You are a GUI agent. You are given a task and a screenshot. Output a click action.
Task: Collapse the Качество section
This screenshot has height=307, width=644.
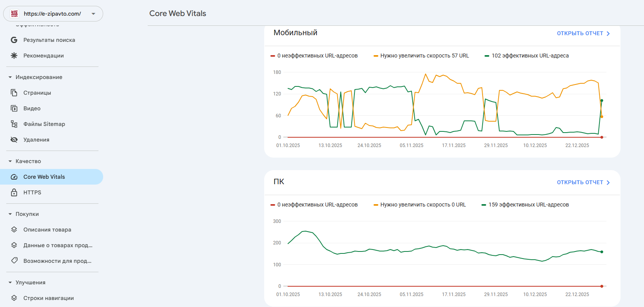(10, 161)
